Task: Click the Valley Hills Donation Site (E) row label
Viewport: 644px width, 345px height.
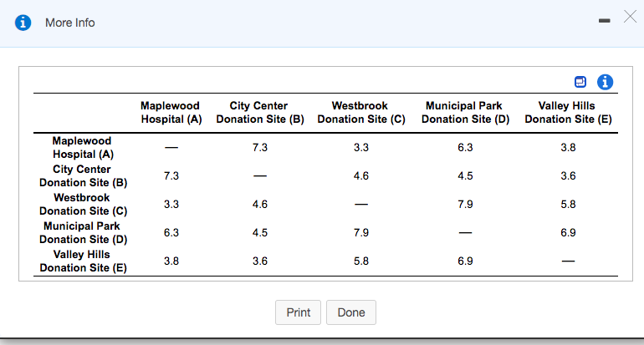Action: pyautogui.click(x=83, y=261)
